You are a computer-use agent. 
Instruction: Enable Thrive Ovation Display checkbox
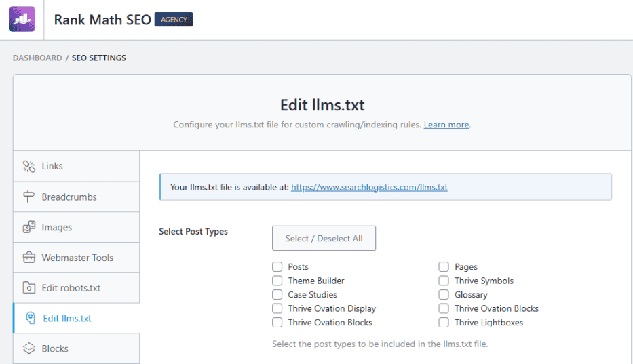tap(277, 308)
